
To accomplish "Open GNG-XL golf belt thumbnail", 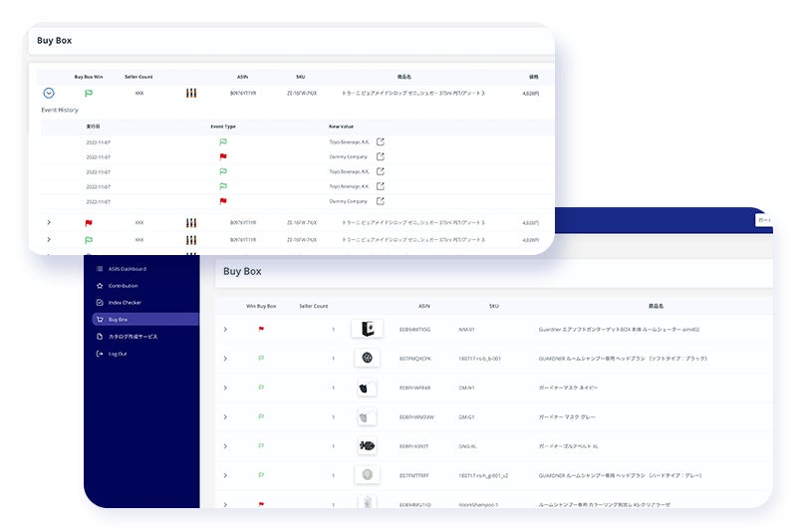I will 367,446.
